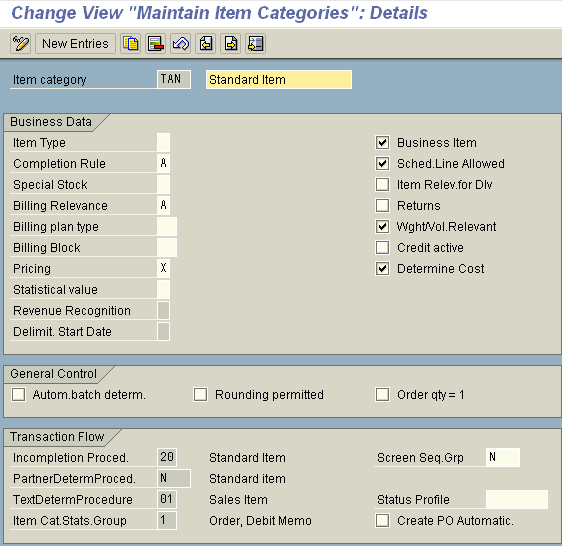This screenshot has height=546, width=562.
Task: Click the Billing Relevance label
Action: click(x=60, y=206)
